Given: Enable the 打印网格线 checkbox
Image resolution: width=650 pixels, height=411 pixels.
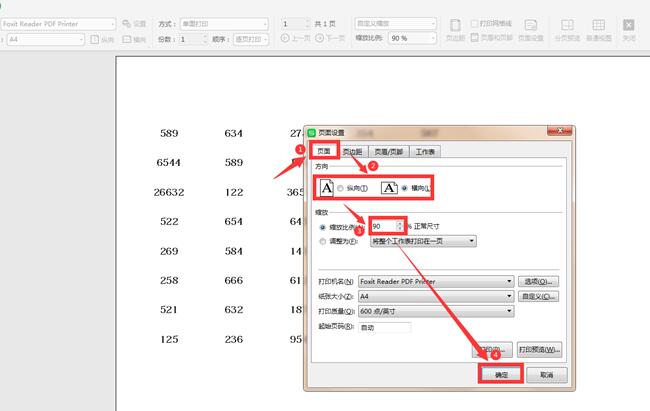Looking at the screenshot, I should (x=475, y=23).
